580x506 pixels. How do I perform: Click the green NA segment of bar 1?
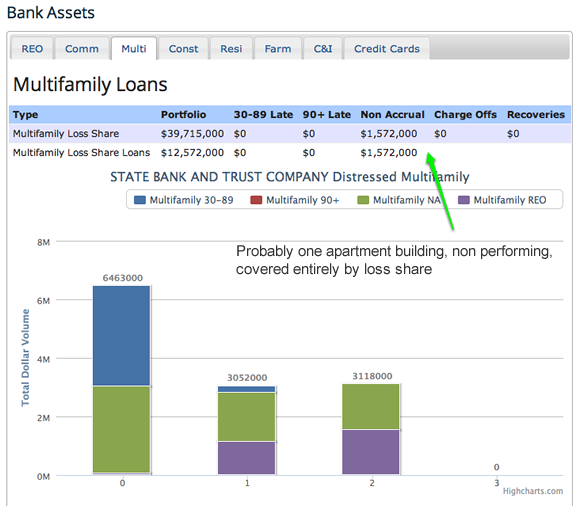[247, 417]
